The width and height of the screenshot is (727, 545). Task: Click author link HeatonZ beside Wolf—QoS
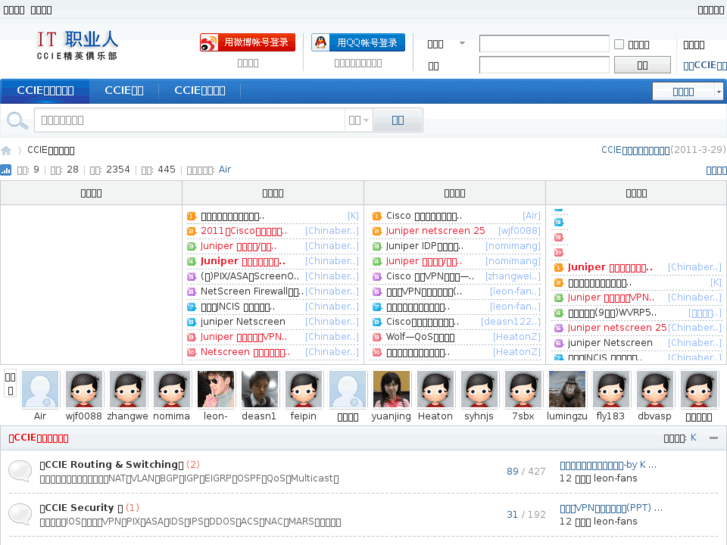pyautogui.click(x=517, y=337)
